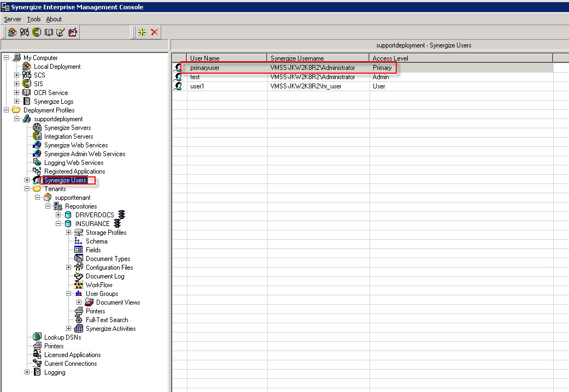Select the Logging tree item
The width and height of the screenshot is (569, 392).
(55, 372)
